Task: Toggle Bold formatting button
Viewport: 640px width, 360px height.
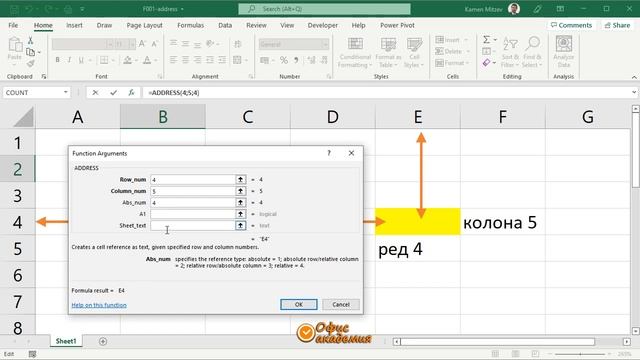Action: point(58,60)
